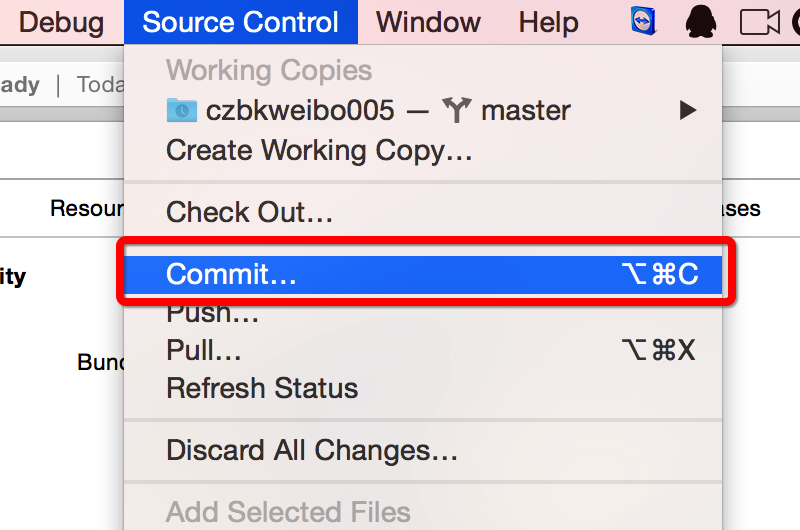Click the folder icon beside czbkweibo005

click(182, 110)
